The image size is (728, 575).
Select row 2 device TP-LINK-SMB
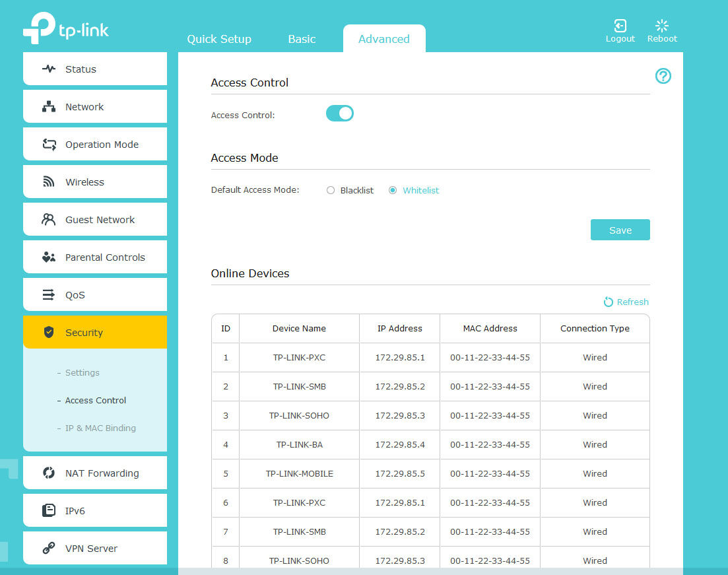click(299, 386)
